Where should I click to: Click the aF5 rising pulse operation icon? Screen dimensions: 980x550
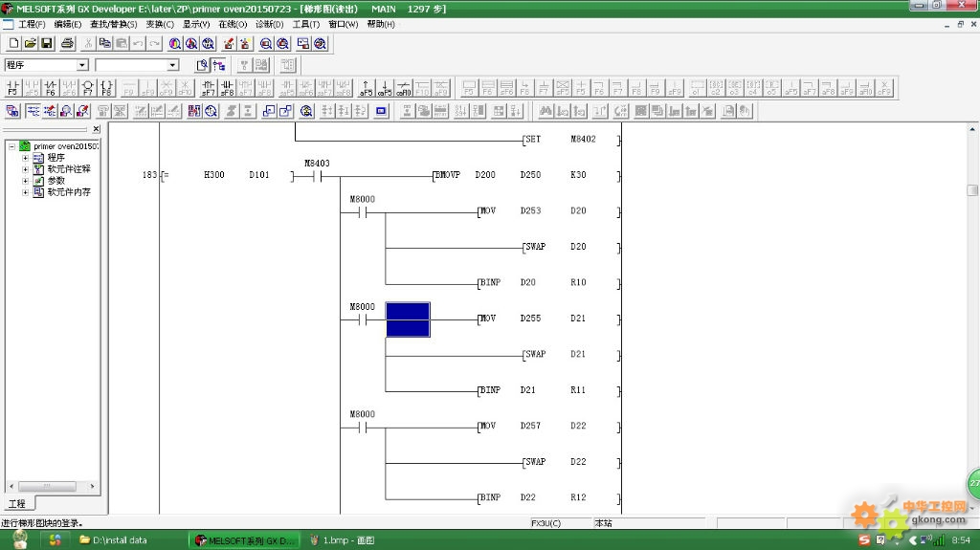pos(367,87)
